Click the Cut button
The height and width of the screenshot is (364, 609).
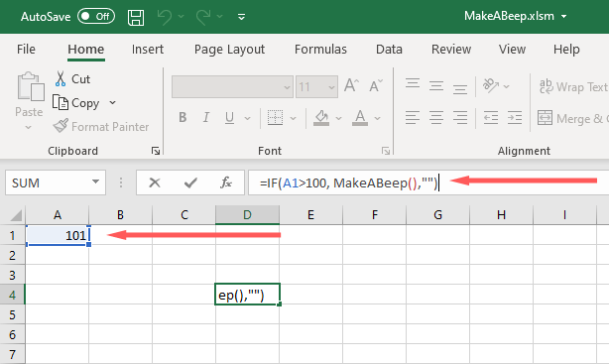click(72, 79)
